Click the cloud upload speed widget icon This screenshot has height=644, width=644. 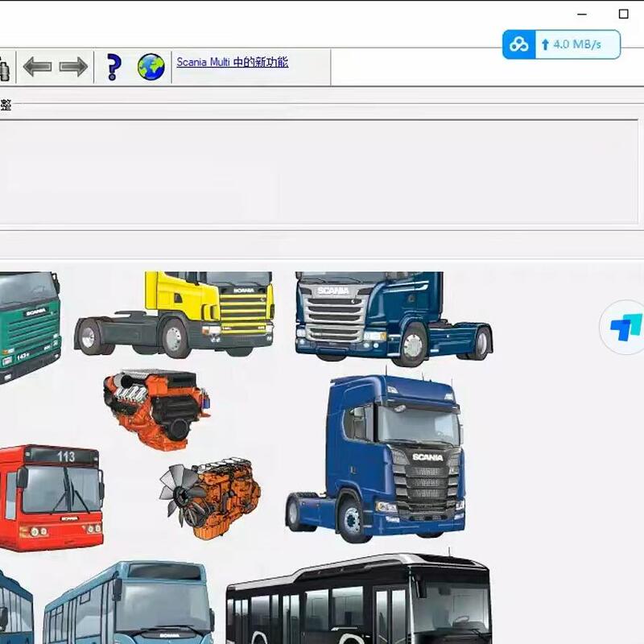coord(519,44)
